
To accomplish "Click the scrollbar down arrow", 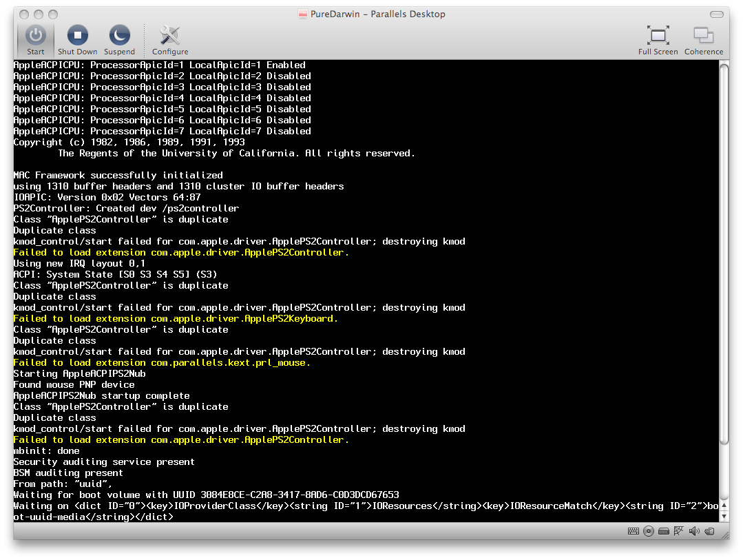I will [x=724, y=516].
